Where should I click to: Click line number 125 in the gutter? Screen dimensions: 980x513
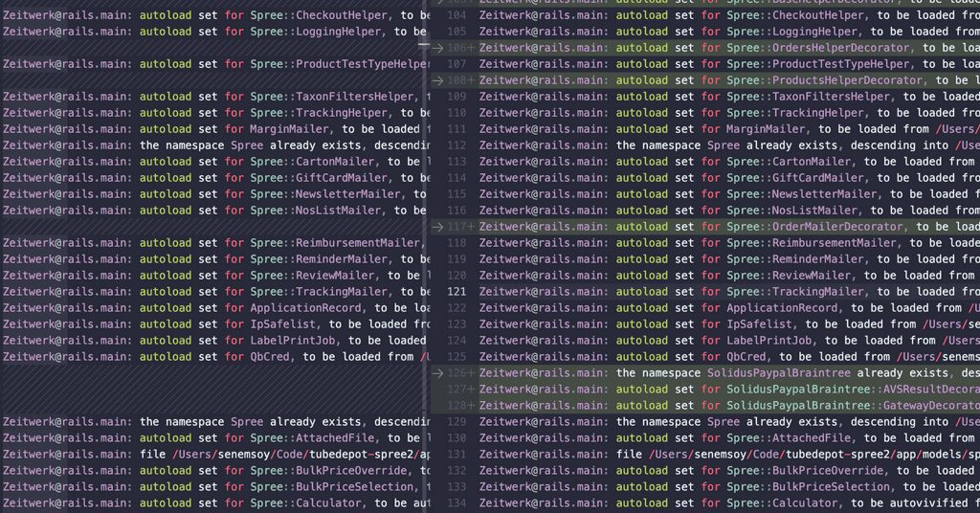(x=457, y=357)
